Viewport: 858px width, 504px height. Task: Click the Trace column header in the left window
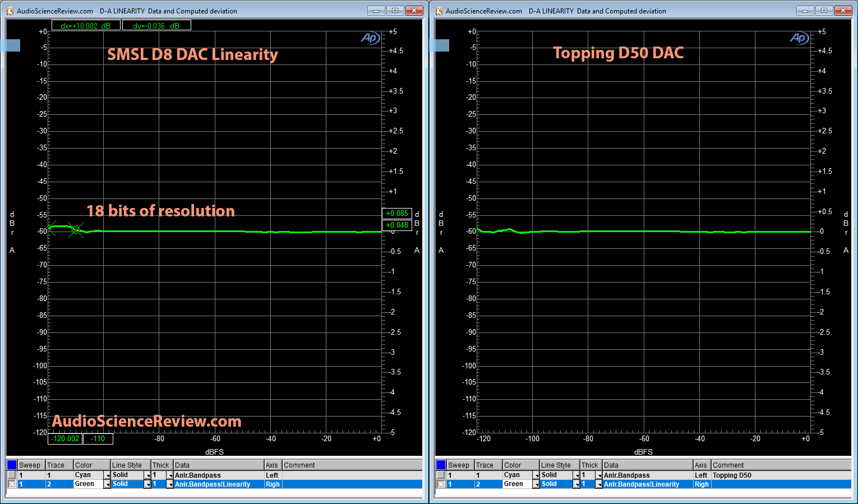(x=59, y=465)
